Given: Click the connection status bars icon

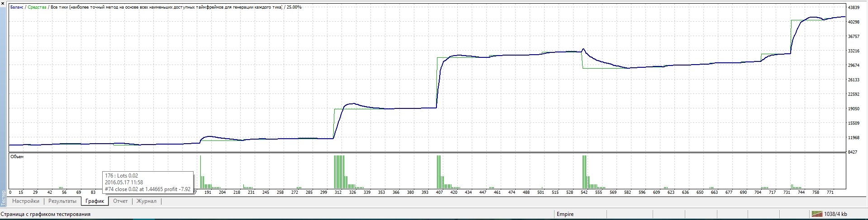Looking at the screenshot, I should click(817, 214).
